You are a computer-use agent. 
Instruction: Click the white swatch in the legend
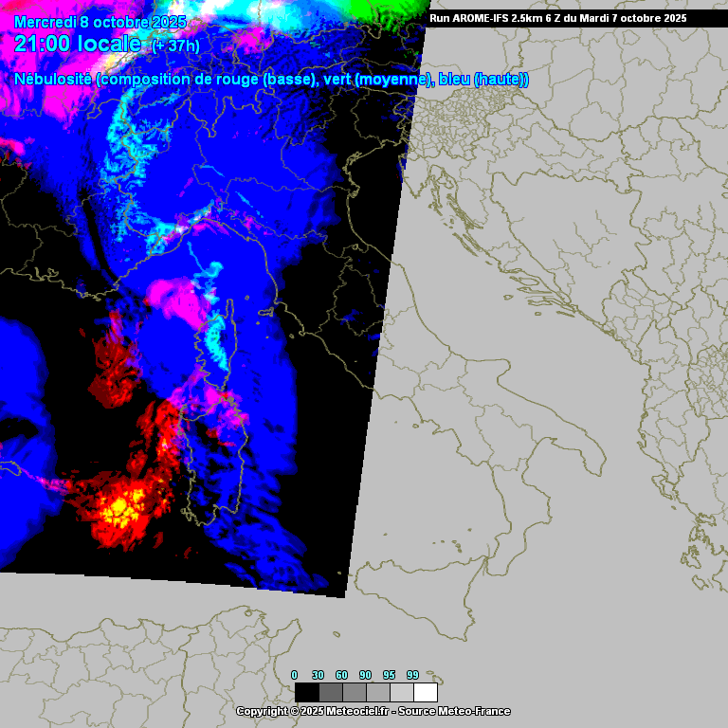tap(426, 692)
